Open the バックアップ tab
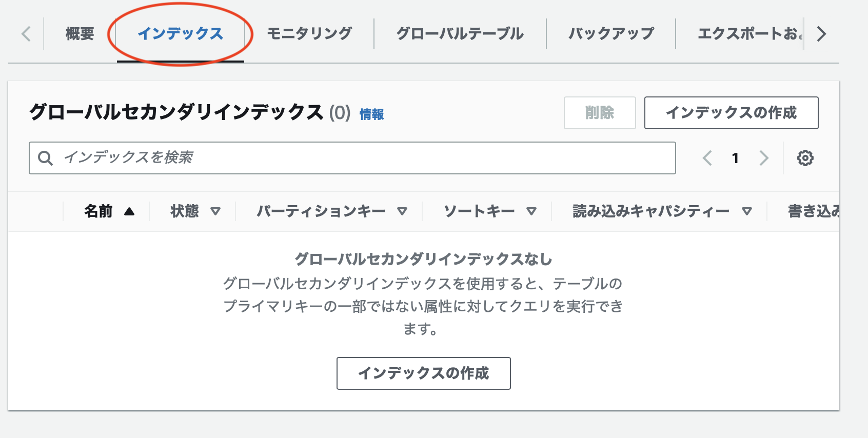 click(611, 34)
